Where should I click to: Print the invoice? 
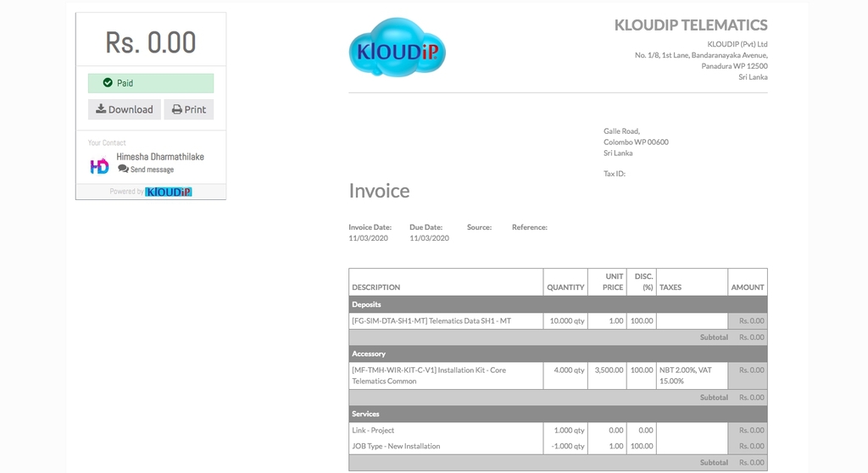tap(189, 109)
